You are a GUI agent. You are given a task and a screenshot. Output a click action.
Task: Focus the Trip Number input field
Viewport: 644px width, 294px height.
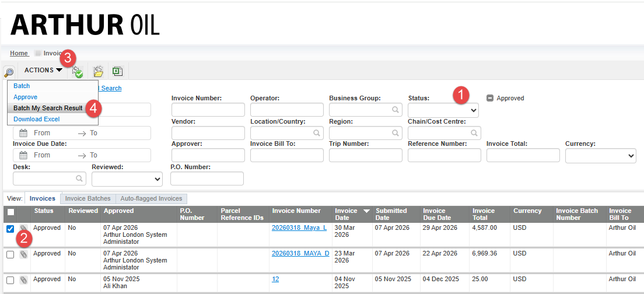pyautogui.click(x=366, y=155)
